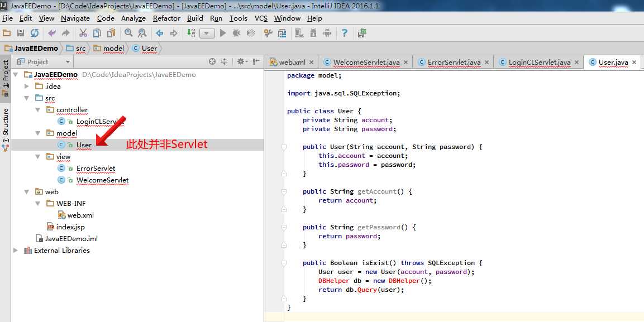
Task: Click the Scroll from Source crosshair icon
Action: [x=212, y=62]
